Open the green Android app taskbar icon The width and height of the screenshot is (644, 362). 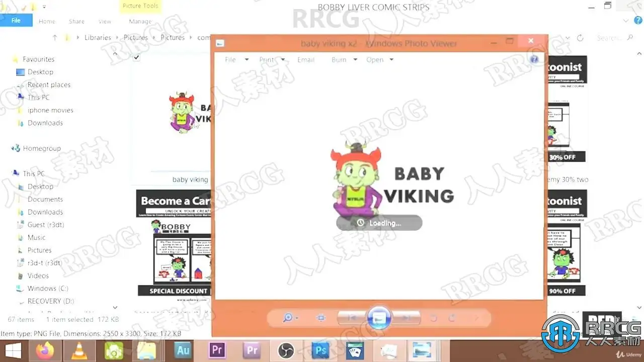(x=114, y=350)
